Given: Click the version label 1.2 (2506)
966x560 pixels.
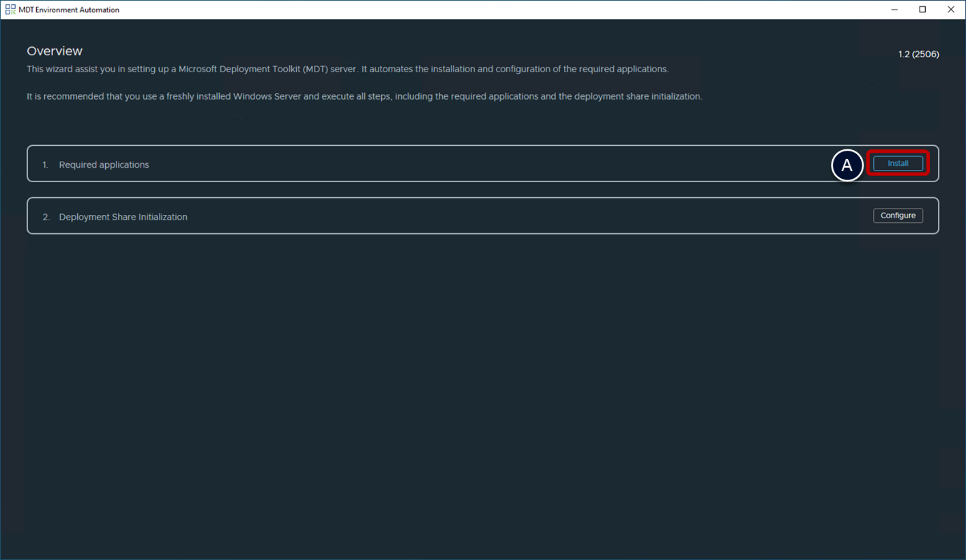Looking at the screenshot, I should pyautogui.click(x=918, y=54).
